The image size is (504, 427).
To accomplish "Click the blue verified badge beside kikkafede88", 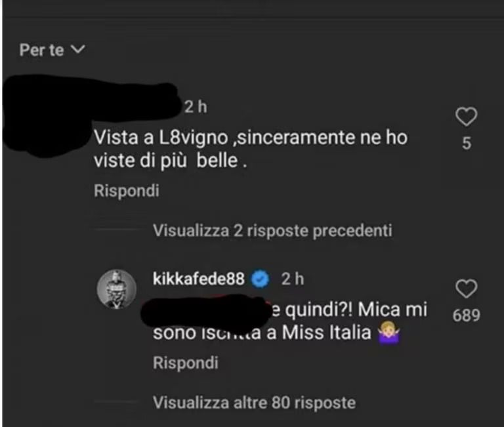I will (260, 279).
